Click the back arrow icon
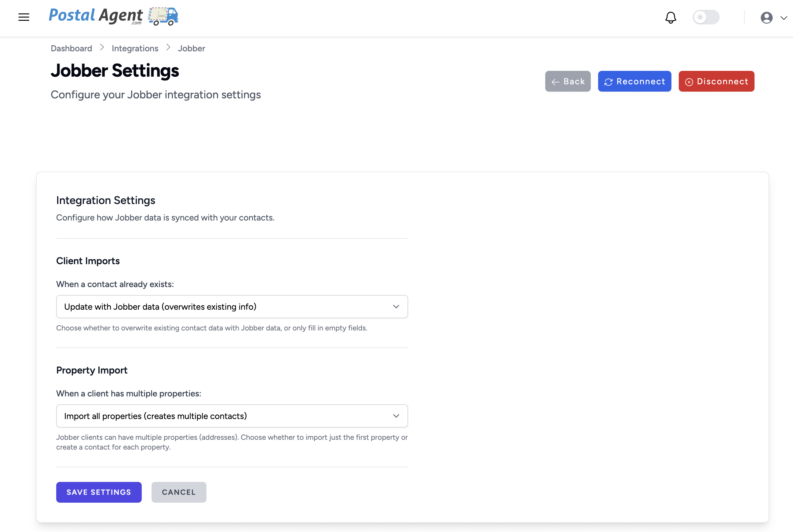Viewport: 793px width, 532px height. coord(555,82)
